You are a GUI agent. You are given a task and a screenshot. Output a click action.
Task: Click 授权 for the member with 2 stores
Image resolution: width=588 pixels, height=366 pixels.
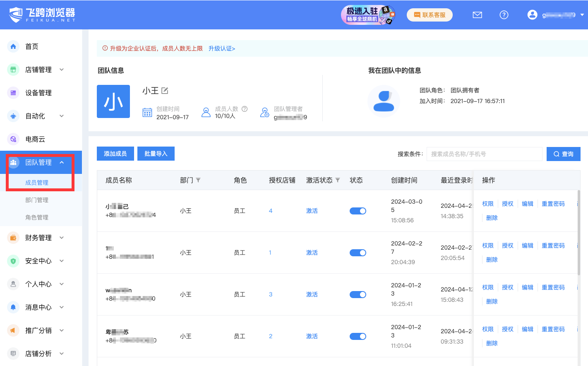point(508,329)
